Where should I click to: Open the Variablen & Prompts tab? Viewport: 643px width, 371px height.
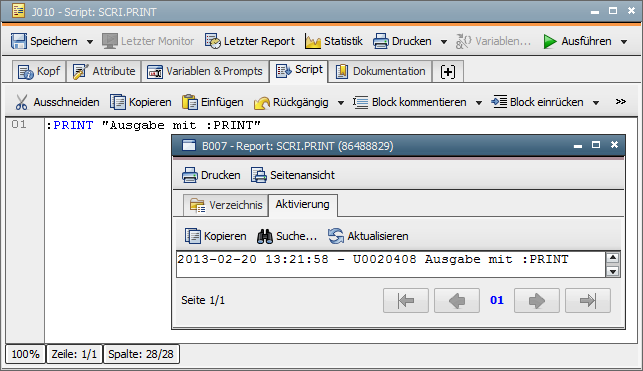(x=205, y=72)
